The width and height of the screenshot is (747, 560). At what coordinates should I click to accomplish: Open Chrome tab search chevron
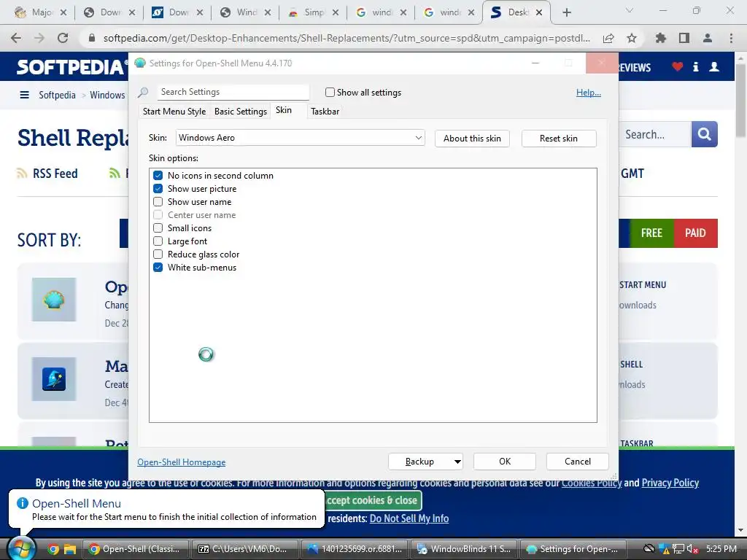point(630,10)
